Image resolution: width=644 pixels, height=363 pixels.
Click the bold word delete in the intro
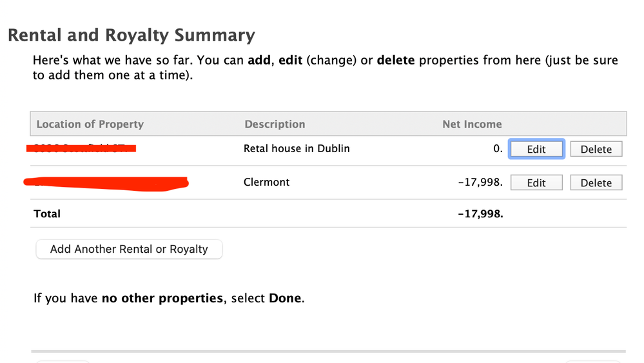[396, 61]
